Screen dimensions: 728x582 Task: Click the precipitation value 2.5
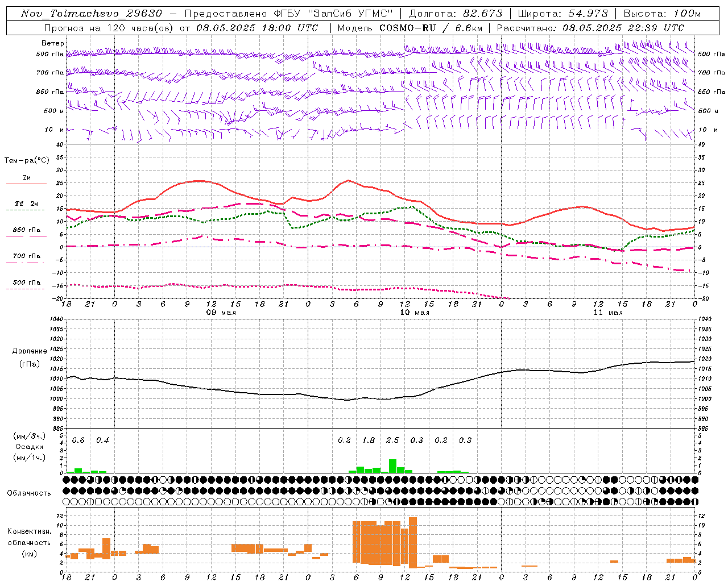click(x=392, y=440)
